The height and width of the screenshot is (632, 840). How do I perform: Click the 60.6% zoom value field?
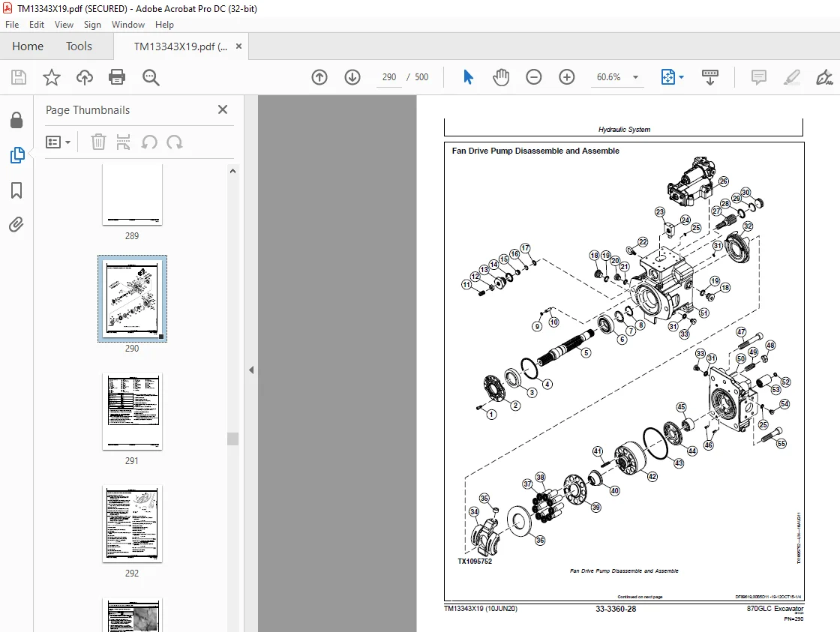click(x=608, y=77)
